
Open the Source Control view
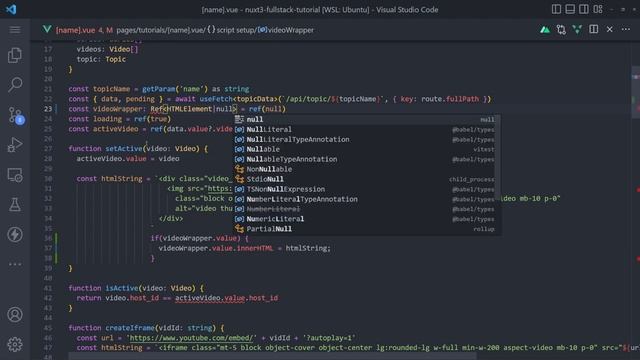click(x=16, y=115)
